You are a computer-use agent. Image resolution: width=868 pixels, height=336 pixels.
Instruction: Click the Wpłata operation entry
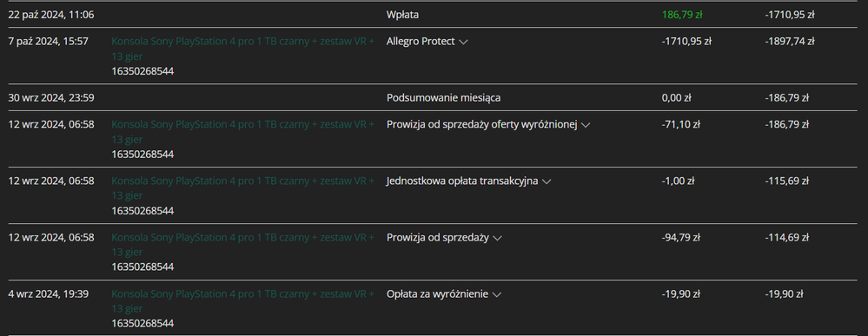point(402,15)
